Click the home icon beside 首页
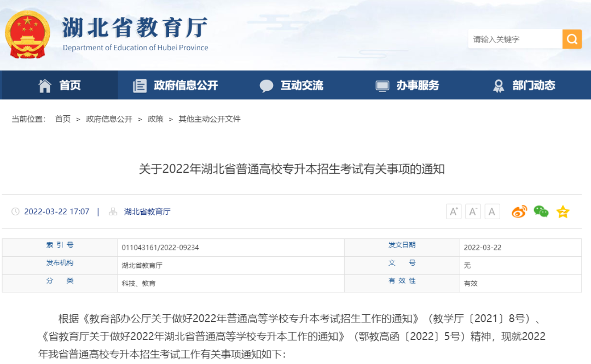Viewport: 591px width, 364px height. 45,85
